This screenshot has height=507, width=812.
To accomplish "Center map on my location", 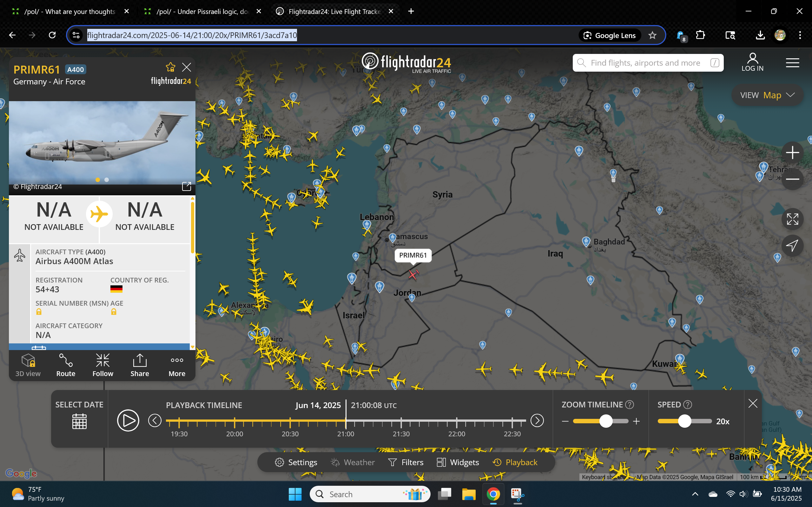I will (x=792, y=246).
